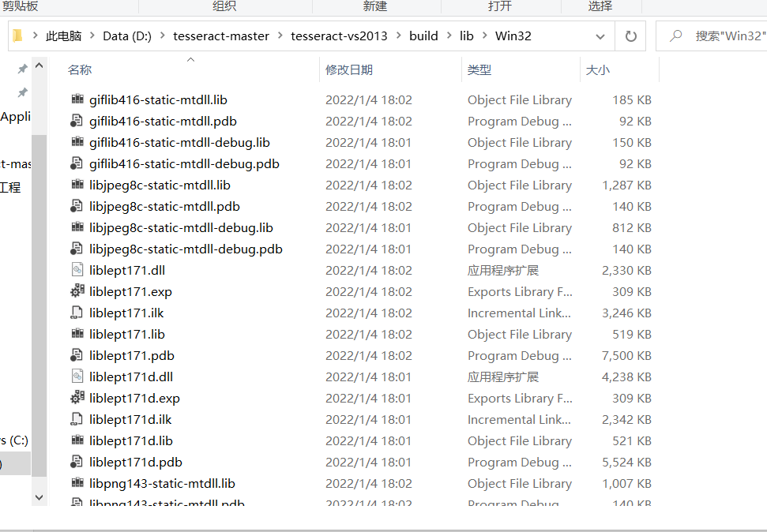This screenshot has width=767, height=532.
Task: Click the libjpeg8c-static-mtdll.lib file icon
Action: [x=77, y=185]
